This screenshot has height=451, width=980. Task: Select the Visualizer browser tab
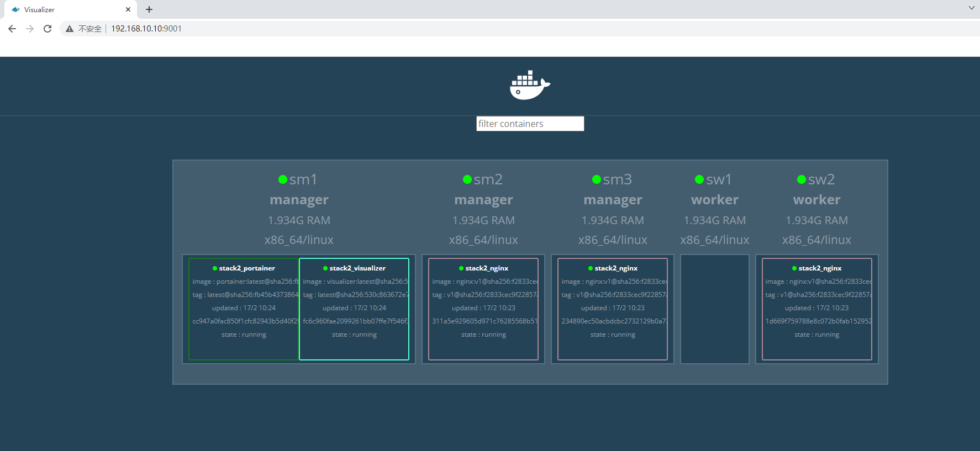[x=66, y=9]
